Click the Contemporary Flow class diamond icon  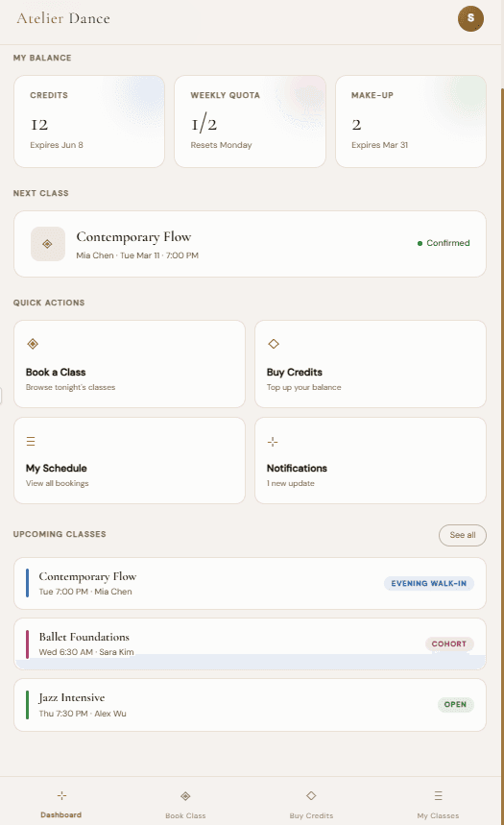coord(47,244)
